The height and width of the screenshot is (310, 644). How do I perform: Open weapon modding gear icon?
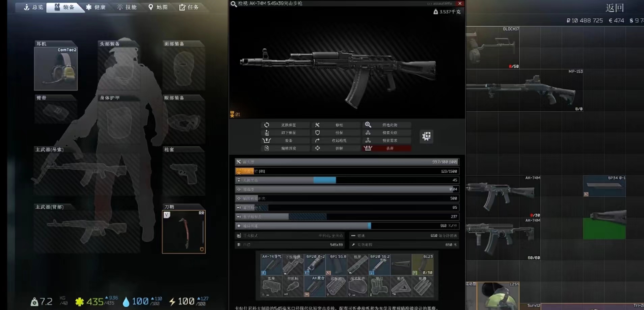tap(426, 136)
